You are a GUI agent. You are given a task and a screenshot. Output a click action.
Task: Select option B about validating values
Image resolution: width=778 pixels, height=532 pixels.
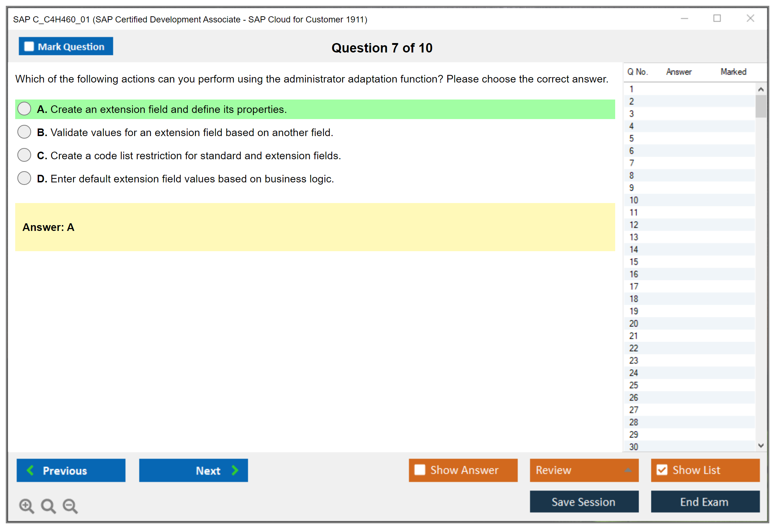(24, 132)
